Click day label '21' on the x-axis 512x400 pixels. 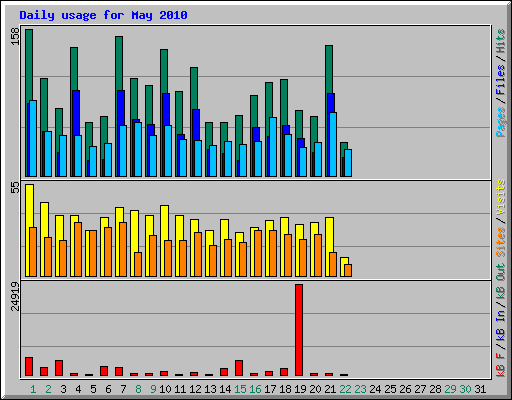(x=330, y=389)
